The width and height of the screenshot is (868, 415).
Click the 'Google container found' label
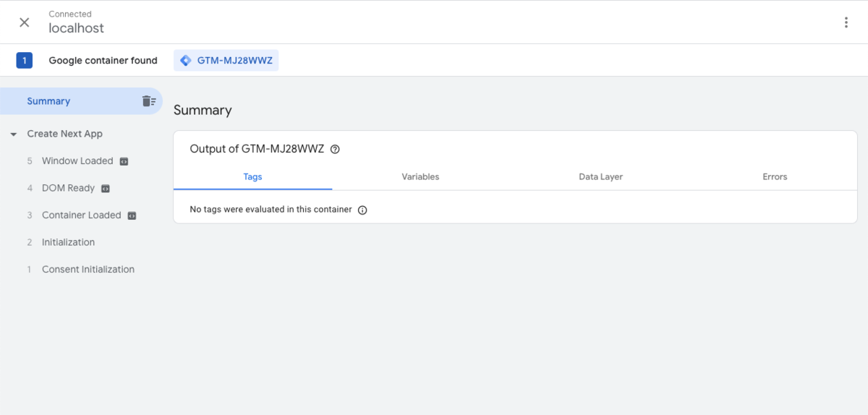tap(103, 61)
